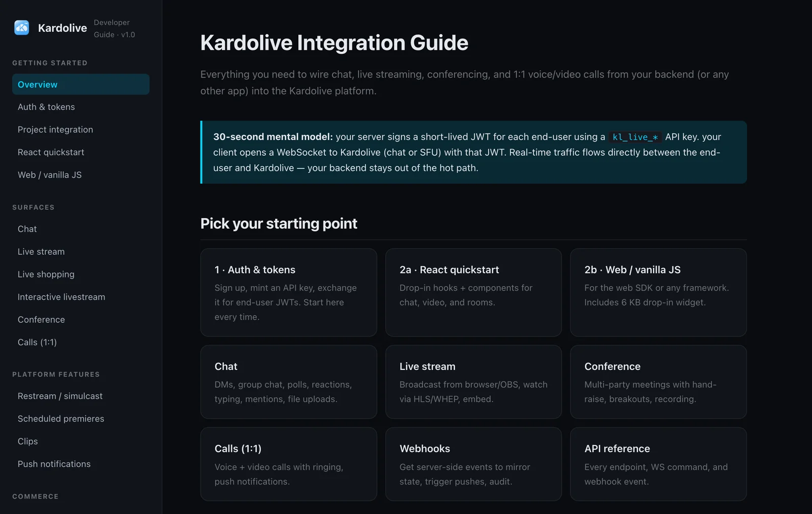The image size is (812, 514).
Task: Go to Scheduled premieres in sidebar
Action: point(81,419)
